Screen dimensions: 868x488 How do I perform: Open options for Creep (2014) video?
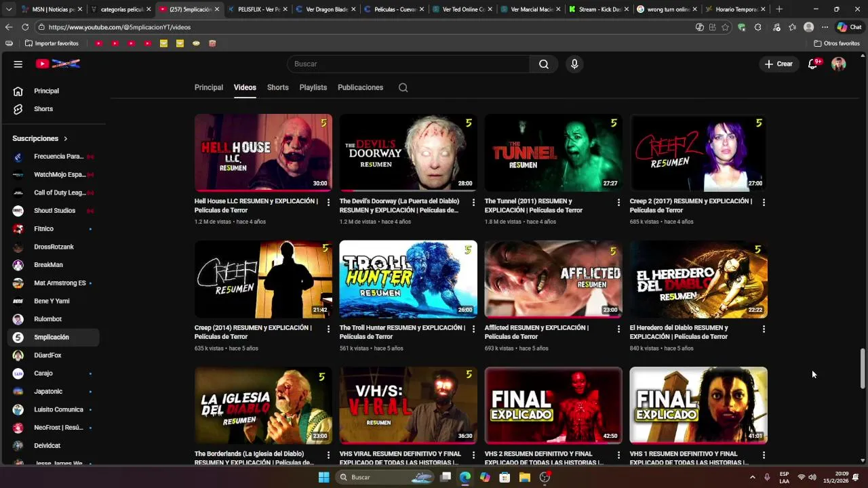pyautogui.click(x=329, y=329)
